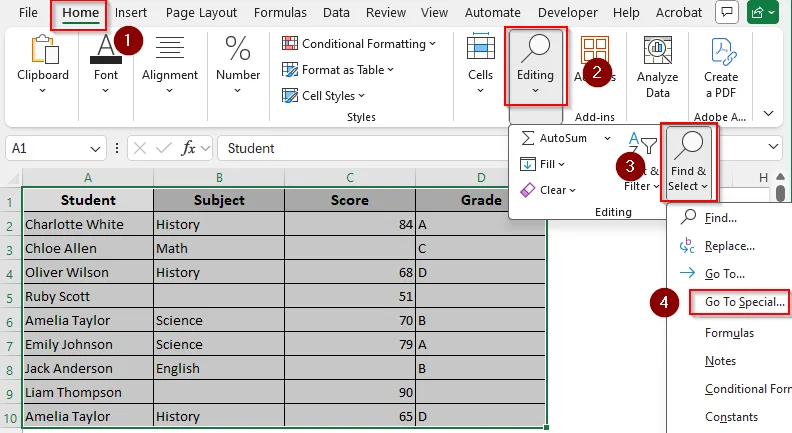Click Create a PDF
Viewport: 792px width, 433px height.
[721, 67]
